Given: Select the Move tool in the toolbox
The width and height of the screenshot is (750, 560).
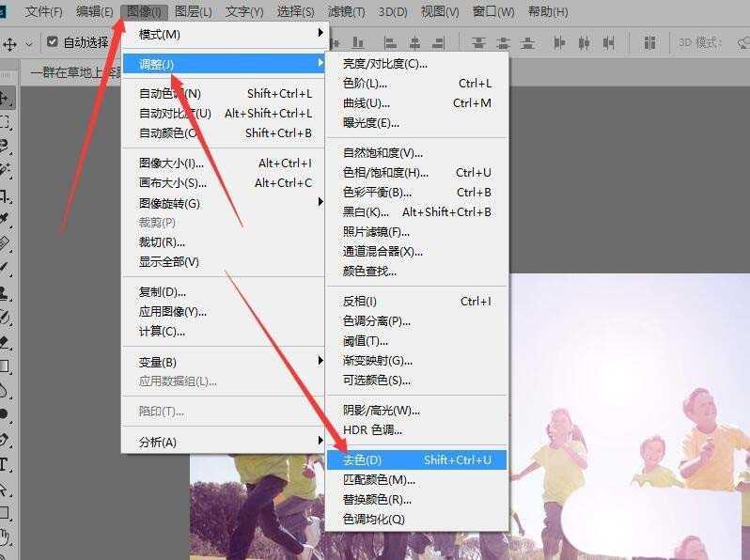Looking at the screenshot, I should tap(6, 99).
